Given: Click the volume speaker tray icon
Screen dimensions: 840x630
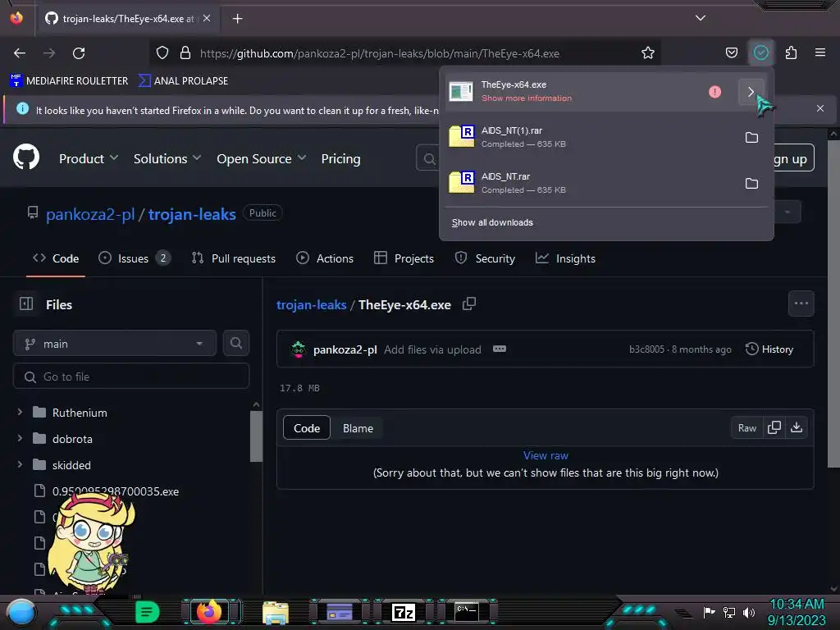Looking at the screenshot, I should (749, 612).
